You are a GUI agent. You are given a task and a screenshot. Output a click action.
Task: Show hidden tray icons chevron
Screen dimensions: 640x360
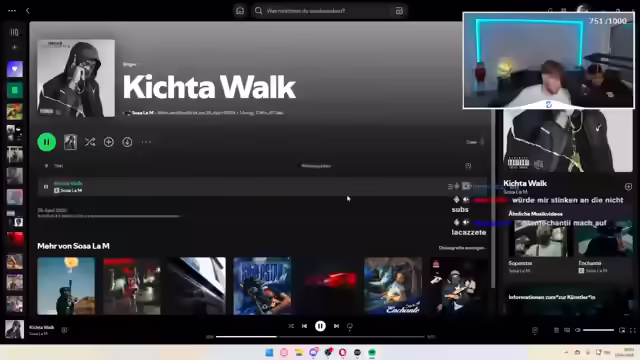[566, 352]
